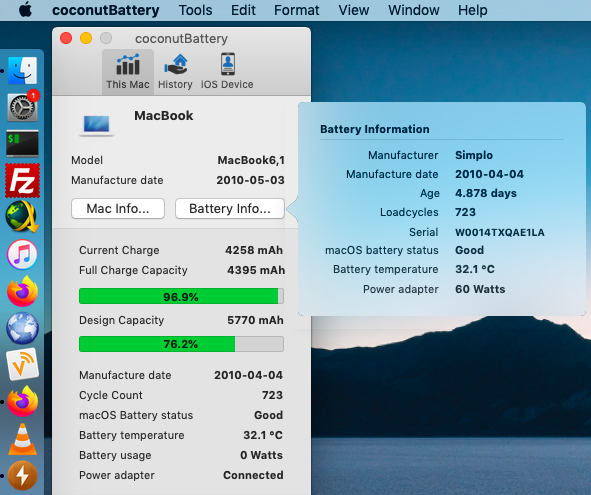Image resolution: width=591 pixels, height=495 pixels.
Task: Open the Window menu
Action: click(414, 10)
